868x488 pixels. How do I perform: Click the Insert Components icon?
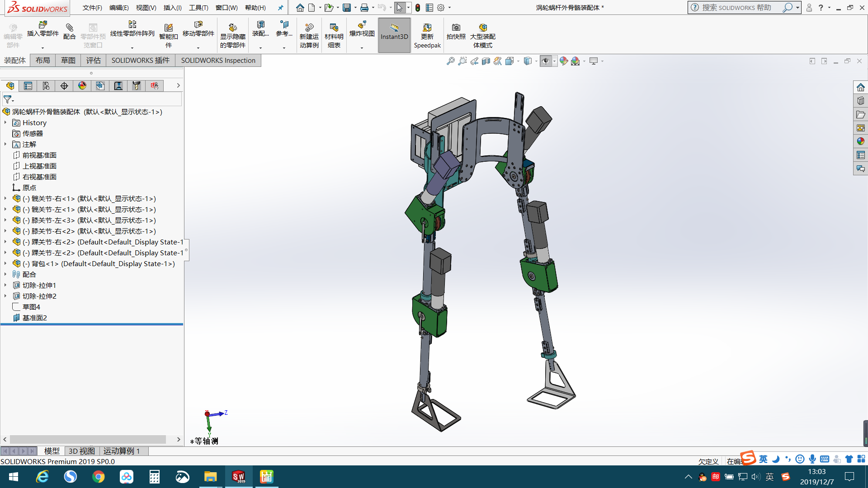(42, 25)
